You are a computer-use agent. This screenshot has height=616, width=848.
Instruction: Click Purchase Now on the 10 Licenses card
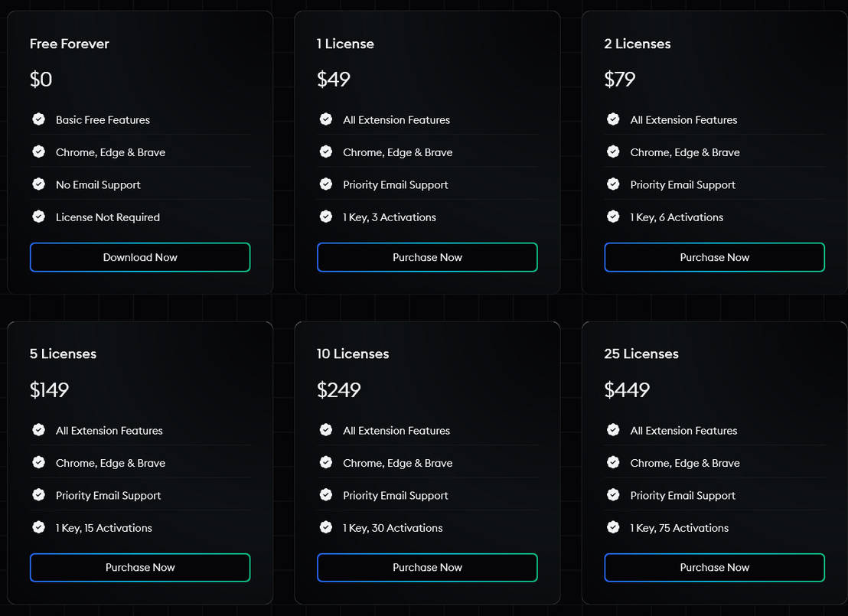(426, 567)
